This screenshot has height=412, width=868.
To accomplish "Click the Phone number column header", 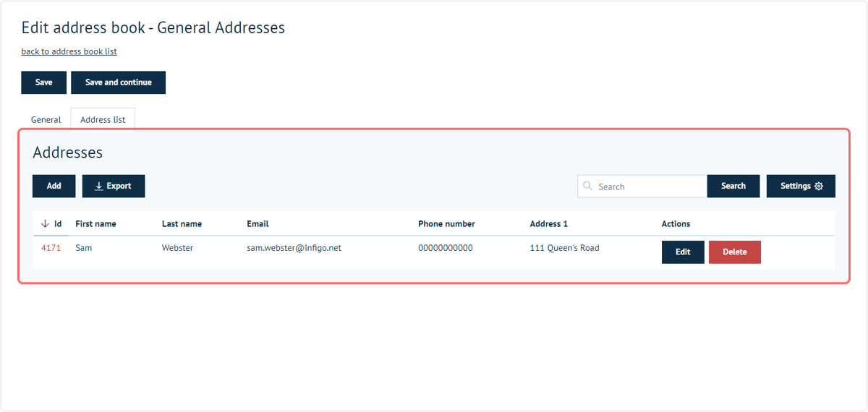I will tap(446, 224).
